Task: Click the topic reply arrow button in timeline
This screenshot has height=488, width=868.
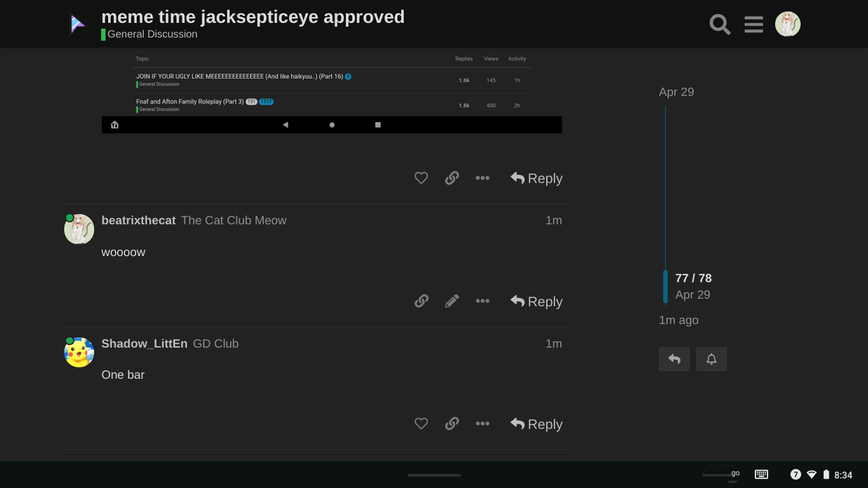Action: tap(674, 359)
